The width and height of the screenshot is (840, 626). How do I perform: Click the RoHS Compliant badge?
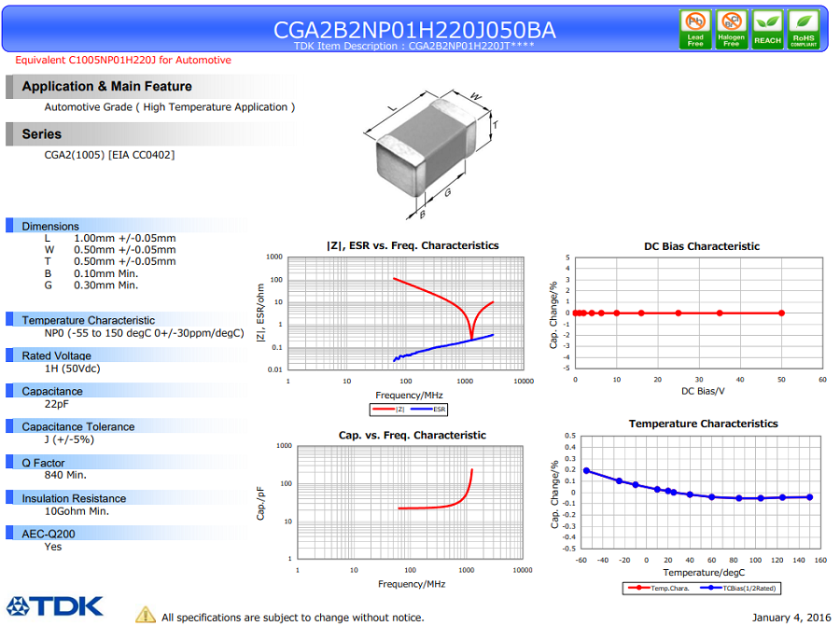804,30
